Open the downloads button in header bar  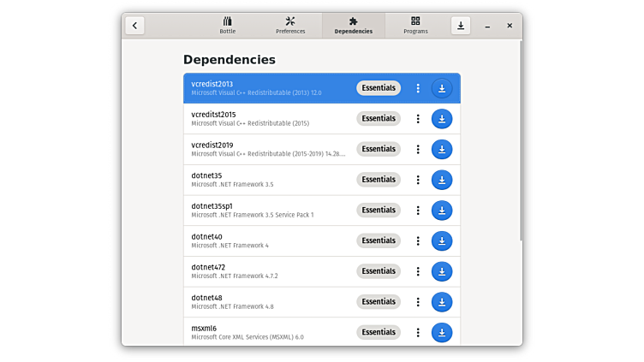[461, 26]
